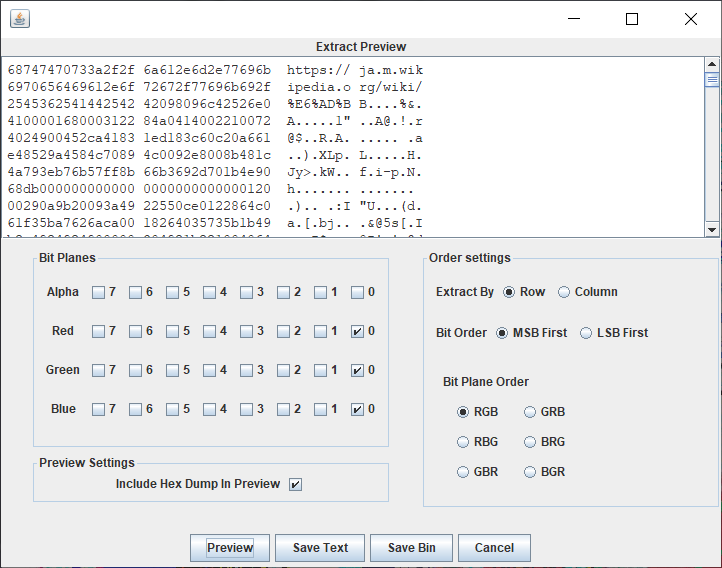Select Blue bit plane 7
The image size is (722, 568).
tap(98, 410)
